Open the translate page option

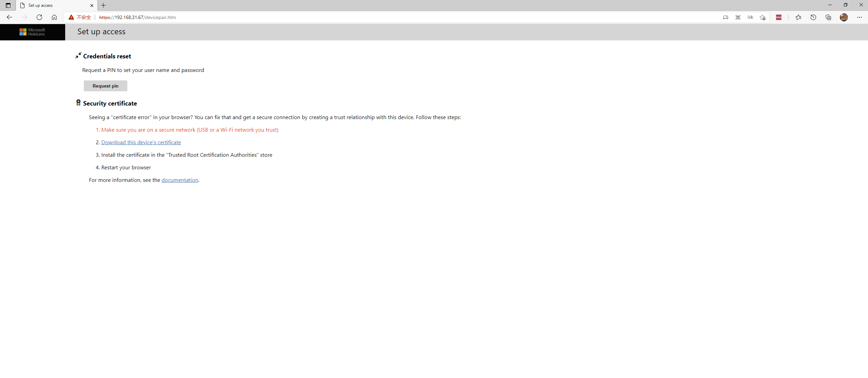750,17
